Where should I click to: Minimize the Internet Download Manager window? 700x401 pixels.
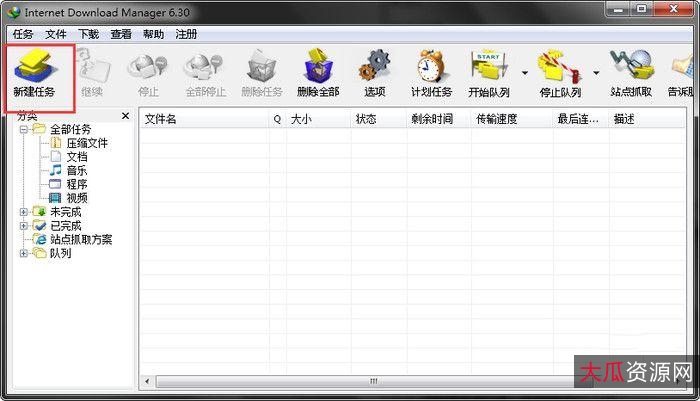point(618,9)
